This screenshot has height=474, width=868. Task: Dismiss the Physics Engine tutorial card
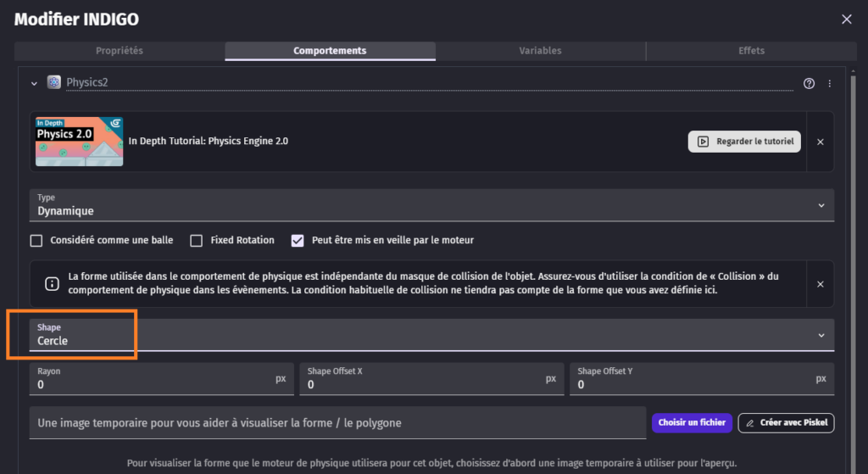point(820,142)
